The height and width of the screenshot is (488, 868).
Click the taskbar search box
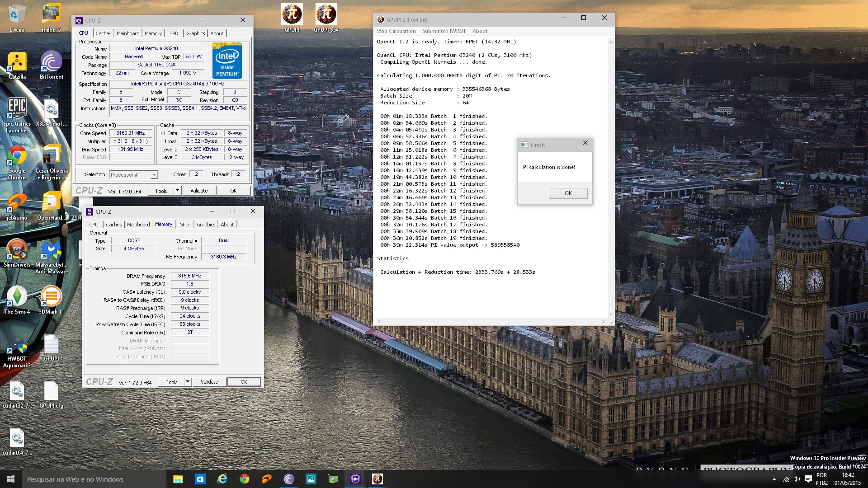click(x=94, y=479)
